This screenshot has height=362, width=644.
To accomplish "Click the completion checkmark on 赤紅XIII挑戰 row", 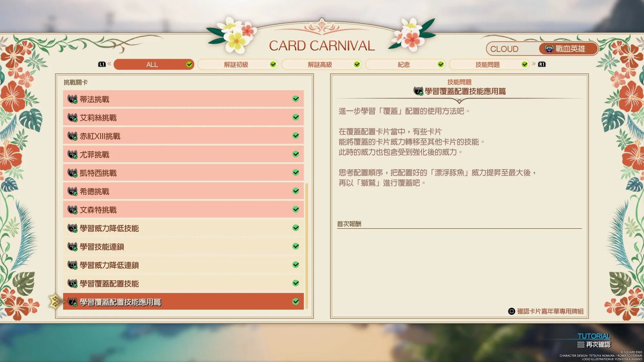I will (x=296, y=135).
